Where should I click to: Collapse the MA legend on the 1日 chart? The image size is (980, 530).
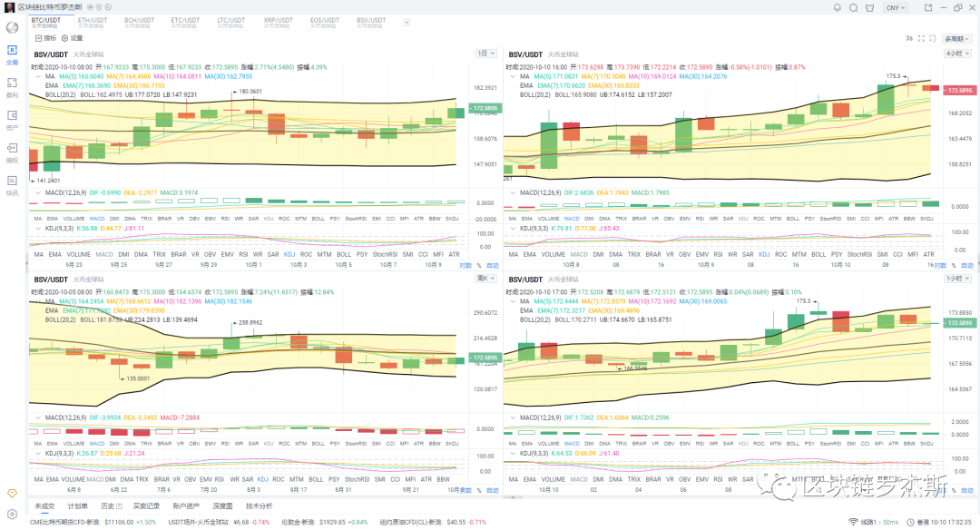point(39,76)
